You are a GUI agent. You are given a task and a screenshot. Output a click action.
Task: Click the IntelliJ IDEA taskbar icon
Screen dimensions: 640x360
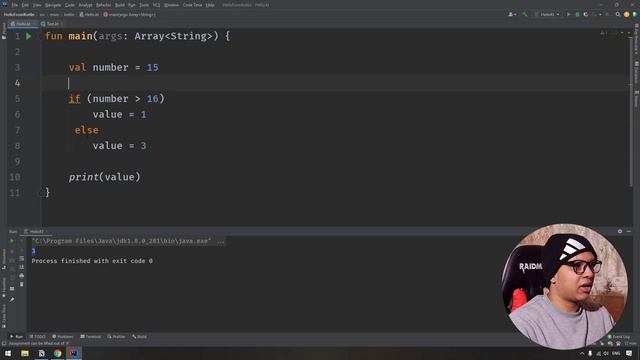point(73,353)
